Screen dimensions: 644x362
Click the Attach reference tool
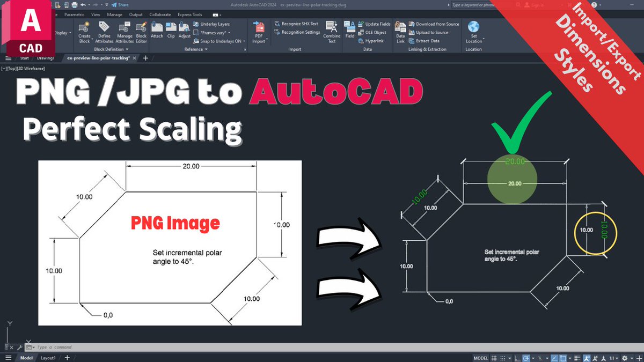pyautogui.click(x=157, y=29)
